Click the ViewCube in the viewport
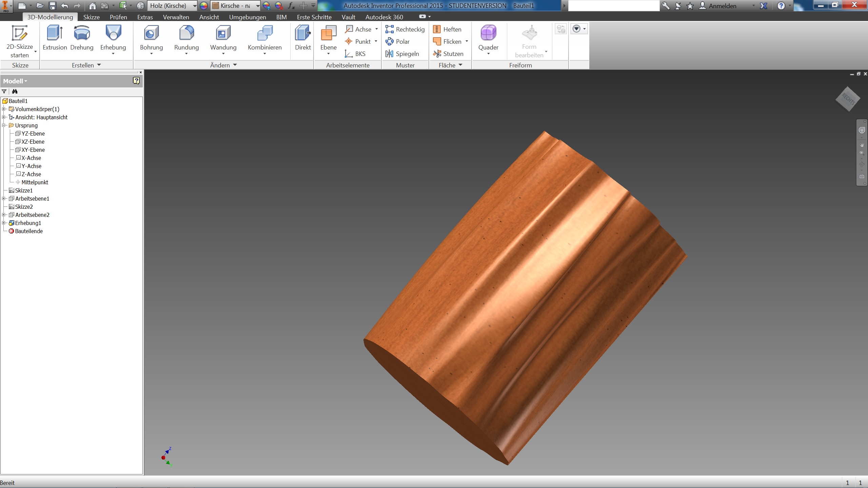This screenshot has width=868, height=488. tap(848, 99)
